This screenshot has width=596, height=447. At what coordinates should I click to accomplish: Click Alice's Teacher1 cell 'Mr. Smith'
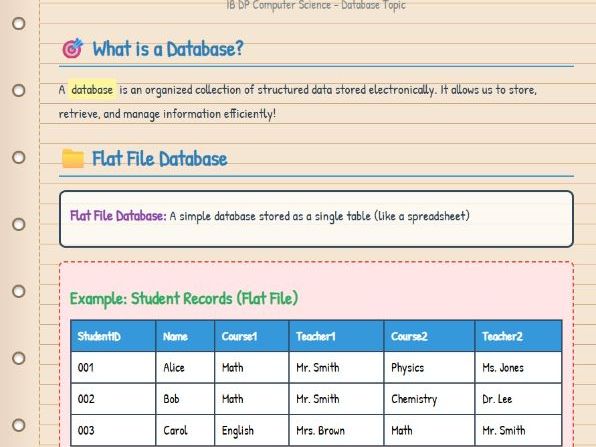pos(336,368)
